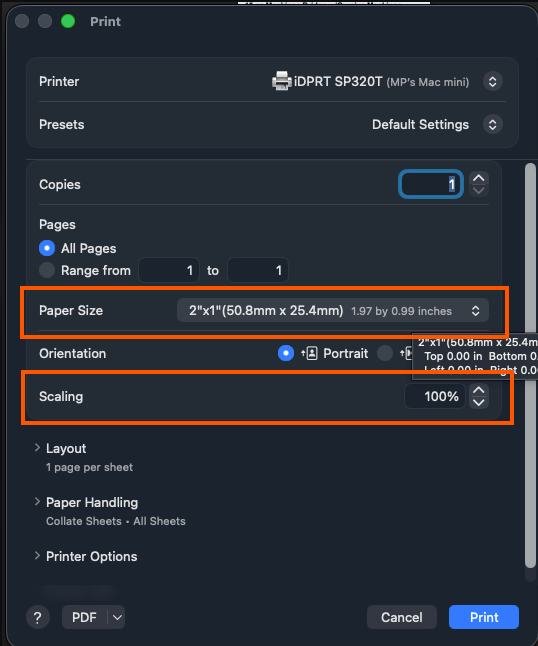Viewport: 538px width, 646px height.
Task: Increase Scaling with the up arrow
Action: click(x=479, y=390)
